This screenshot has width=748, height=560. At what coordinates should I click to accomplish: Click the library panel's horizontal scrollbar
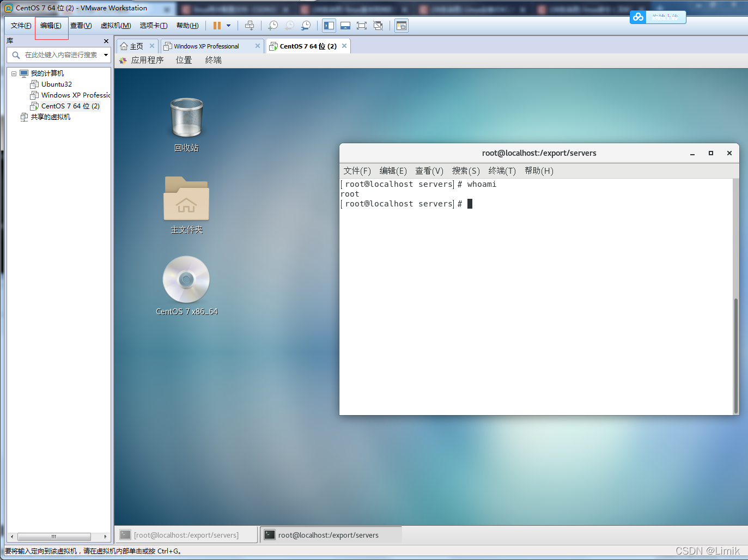pos(54,537)
